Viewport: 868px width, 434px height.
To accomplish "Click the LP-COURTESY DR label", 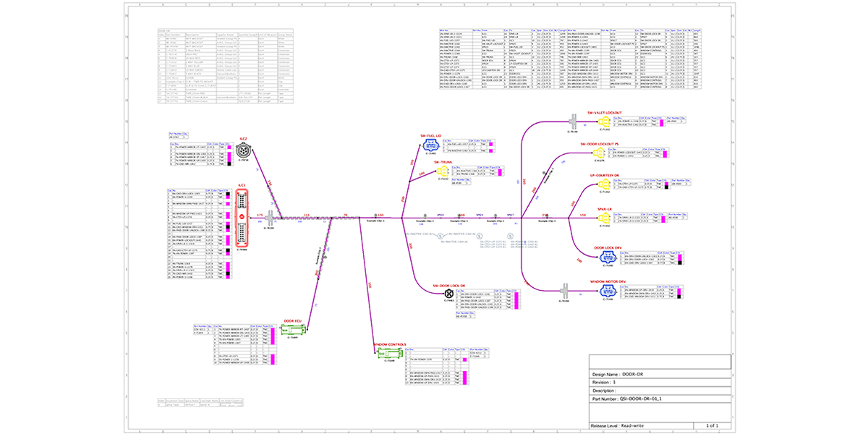I will 605,175.
